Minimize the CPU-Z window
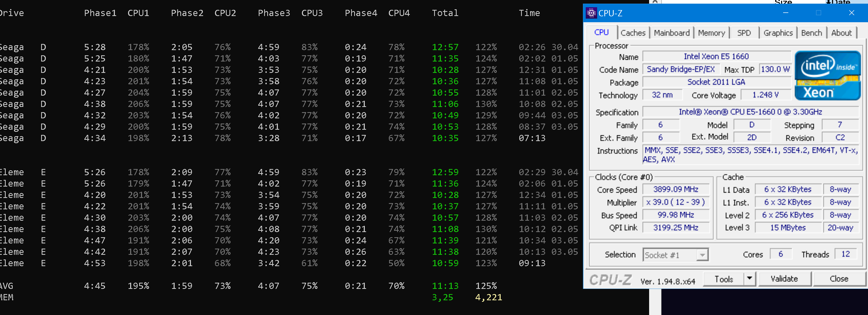The height and width of the screenshot is (315, 868). (785, 13)
